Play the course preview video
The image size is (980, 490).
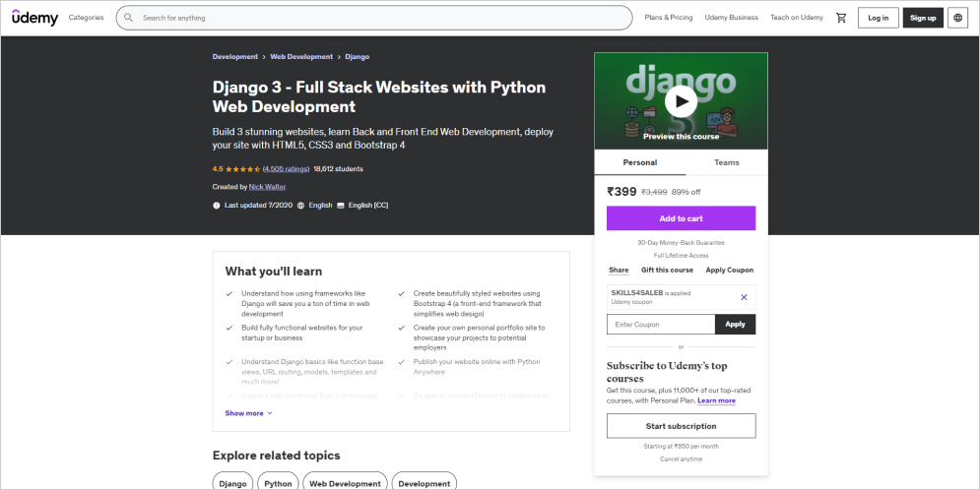[681, 100]
